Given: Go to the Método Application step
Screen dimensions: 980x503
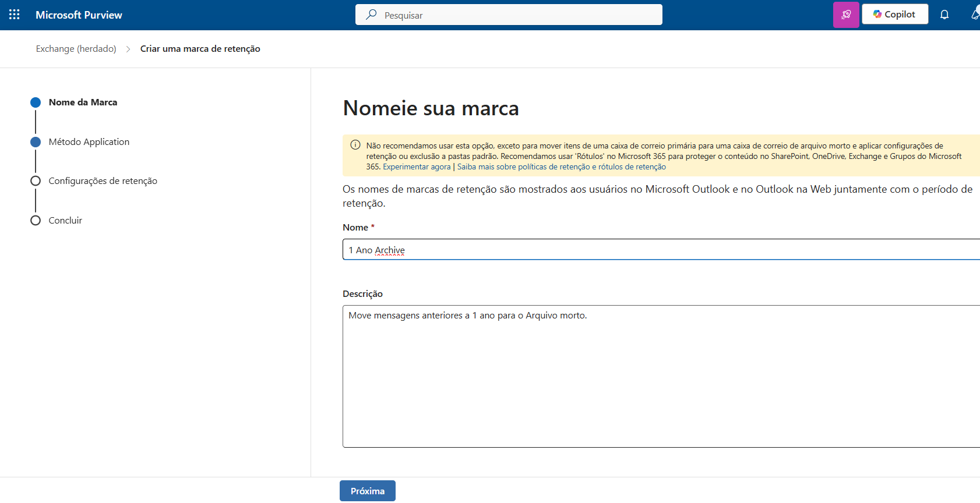Looking at the screenshot, I should (89, 142).
